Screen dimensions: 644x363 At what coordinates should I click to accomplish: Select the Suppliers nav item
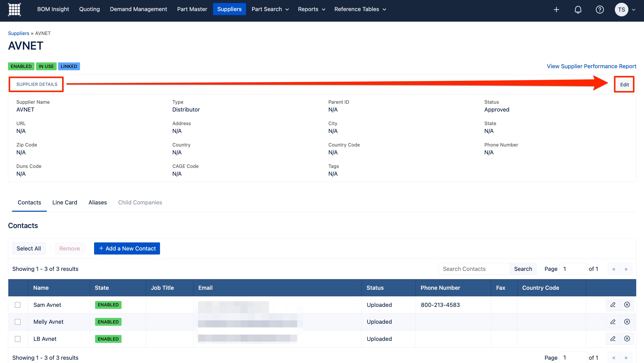(229, 9)
